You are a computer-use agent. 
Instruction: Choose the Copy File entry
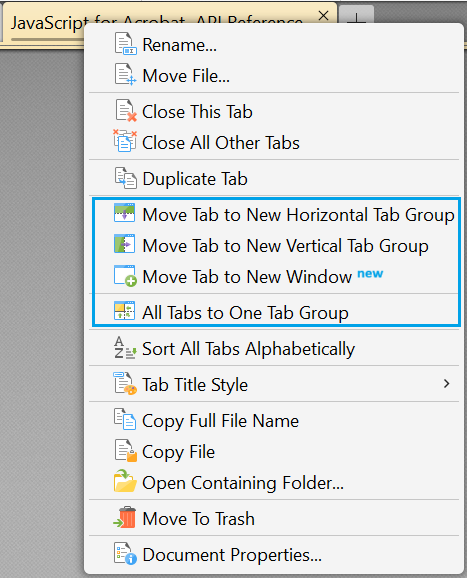[274, 451]
